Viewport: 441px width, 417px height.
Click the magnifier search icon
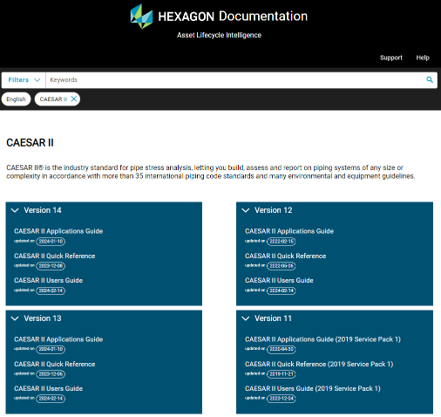coord(430,80)
